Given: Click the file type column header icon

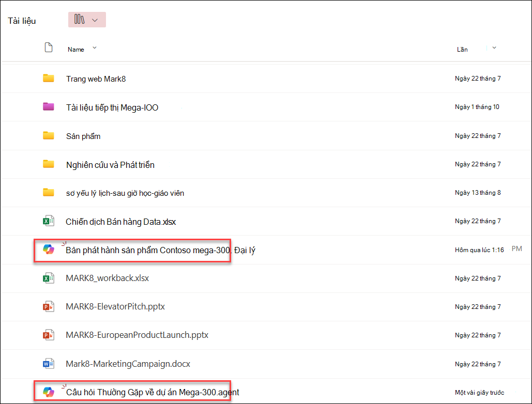Looking at the screenshot, I should tap(49, 48).
